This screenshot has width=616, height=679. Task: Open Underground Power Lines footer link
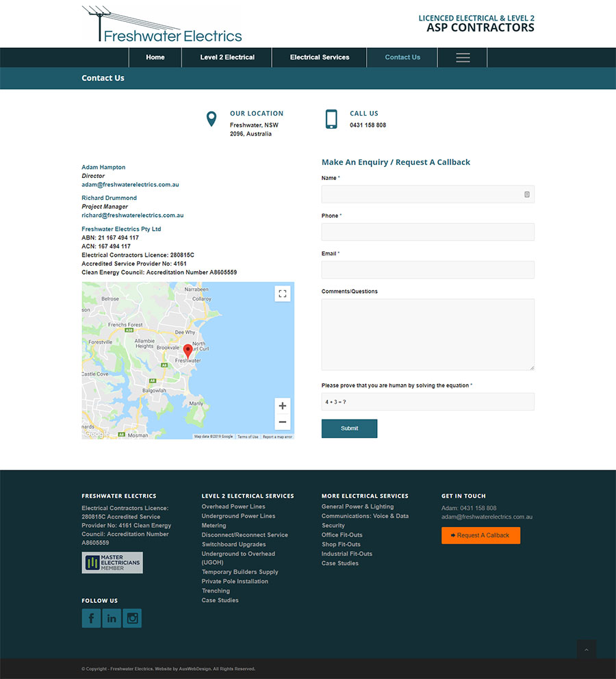tap(238, 516)
